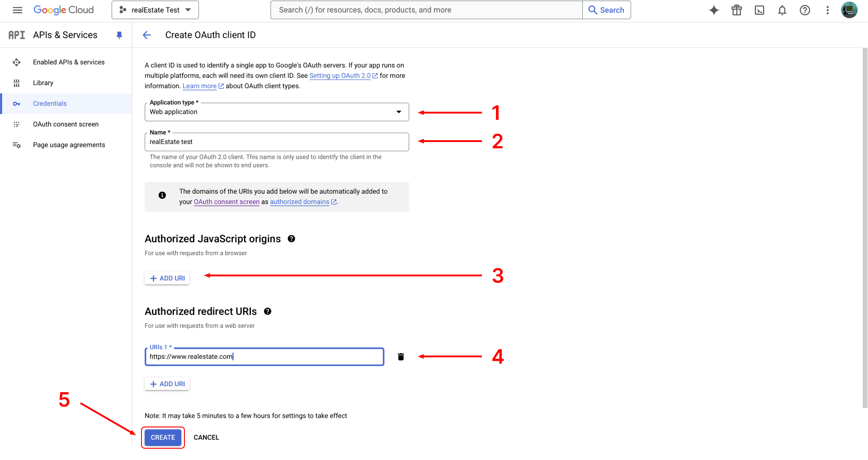Click the Gemini AI sparkle icon
The width and height of the screenshot is (868, 460).
coord(714,10)
